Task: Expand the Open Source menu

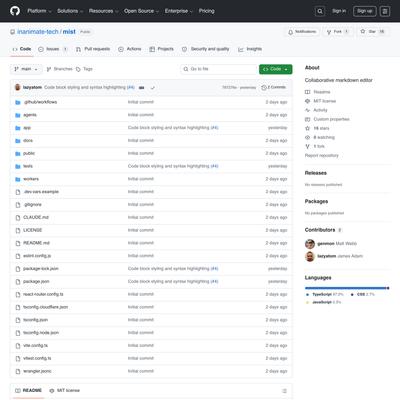Action: click(141, 11)
